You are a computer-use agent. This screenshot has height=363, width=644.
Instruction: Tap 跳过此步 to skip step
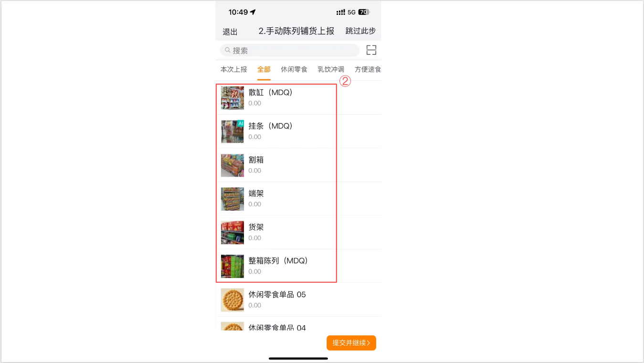[360, 31]
